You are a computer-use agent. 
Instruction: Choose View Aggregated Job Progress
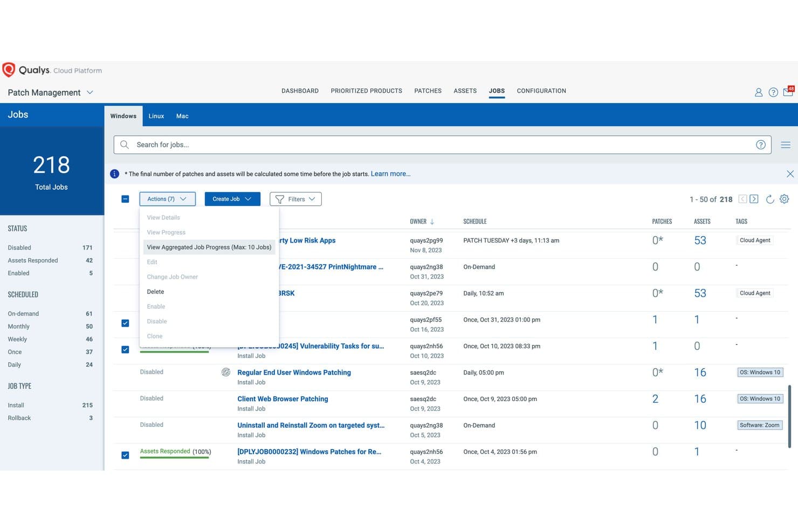point(209,247)
